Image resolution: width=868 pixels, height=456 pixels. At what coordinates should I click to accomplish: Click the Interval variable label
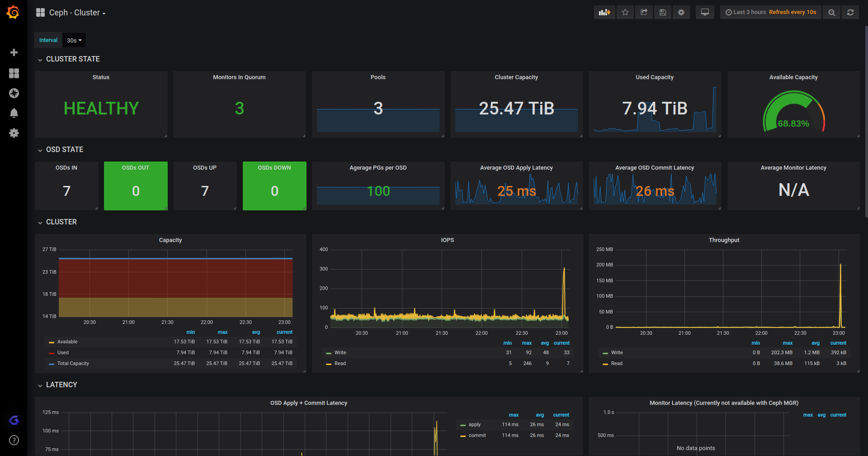point(48,40)
